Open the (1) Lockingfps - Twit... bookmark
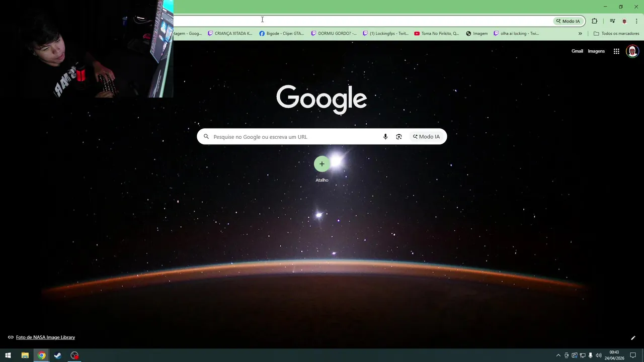 point(385,34)
